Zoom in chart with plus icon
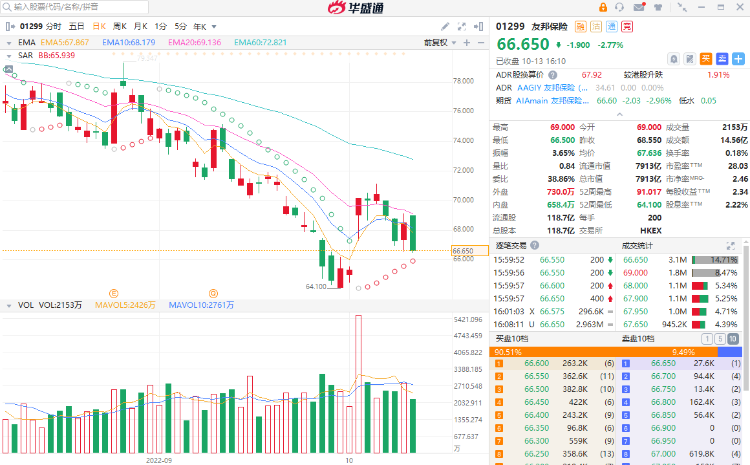 [x=467, y=43]
